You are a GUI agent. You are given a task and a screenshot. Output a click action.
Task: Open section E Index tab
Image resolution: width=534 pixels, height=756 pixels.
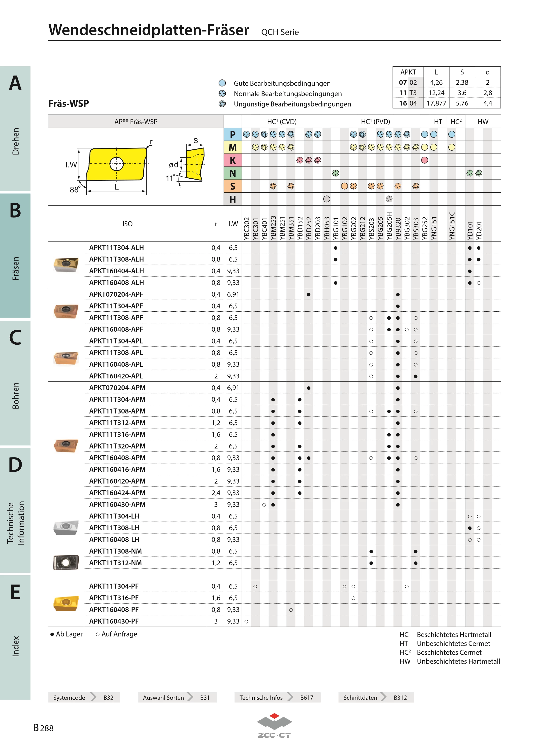tap(15, 637)
